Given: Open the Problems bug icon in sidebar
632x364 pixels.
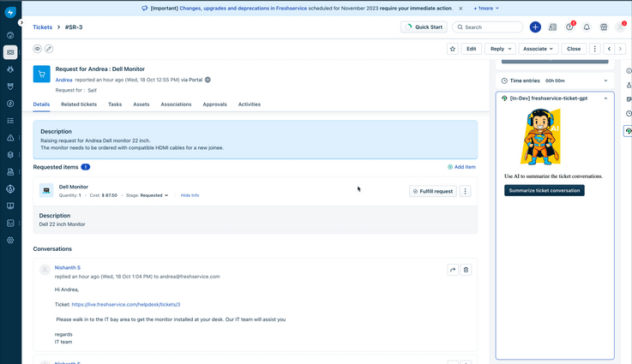Looking at the screenshot, I should [10, 69].
